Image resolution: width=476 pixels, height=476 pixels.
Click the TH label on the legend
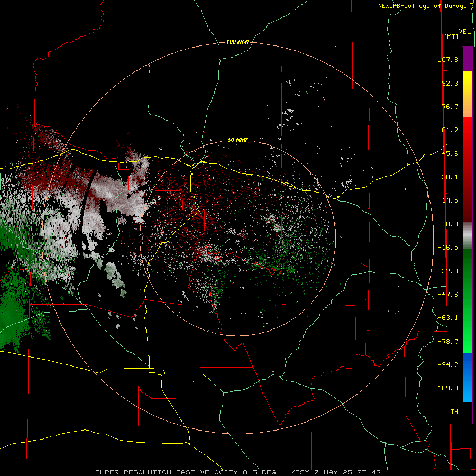[x=454, y=412]
